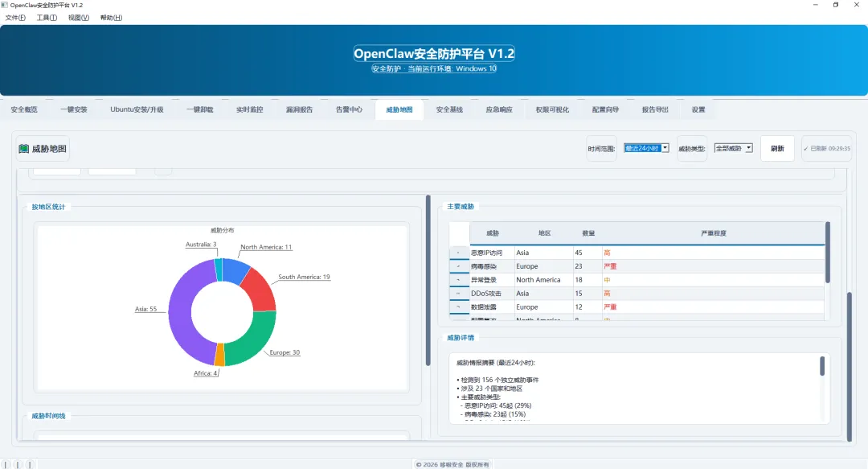
Task: Click row header of 病毒感染 row
Action: click(460, 266)
